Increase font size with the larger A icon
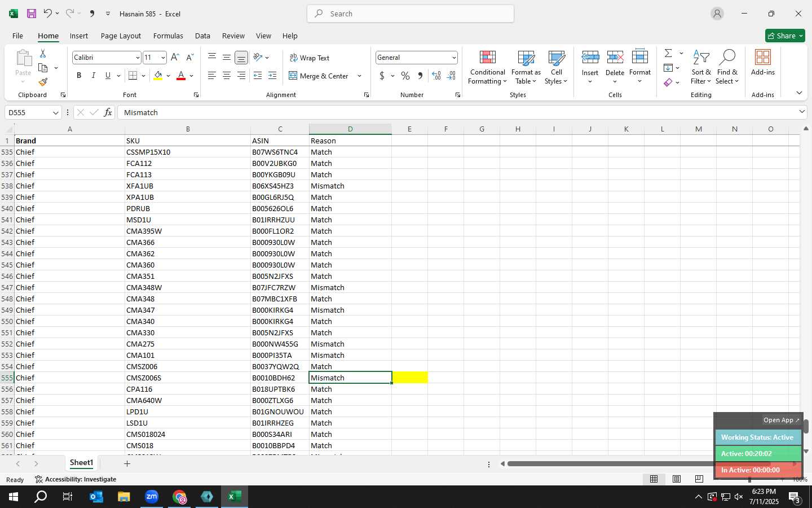Screen dimensions: 812x508 point(175,57)
